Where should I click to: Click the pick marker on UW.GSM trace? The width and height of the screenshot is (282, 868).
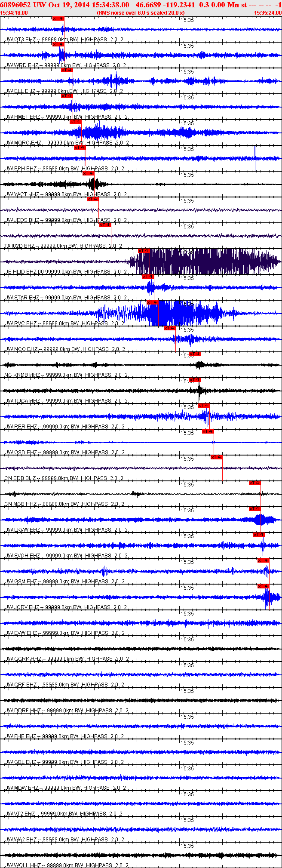coord(264,560)
